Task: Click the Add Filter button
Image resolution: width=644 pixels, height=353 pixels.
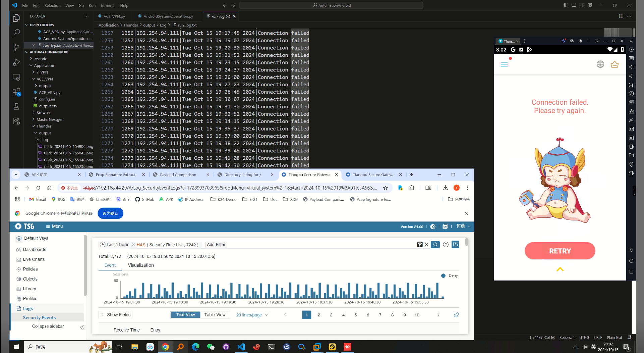Action: 216,245
